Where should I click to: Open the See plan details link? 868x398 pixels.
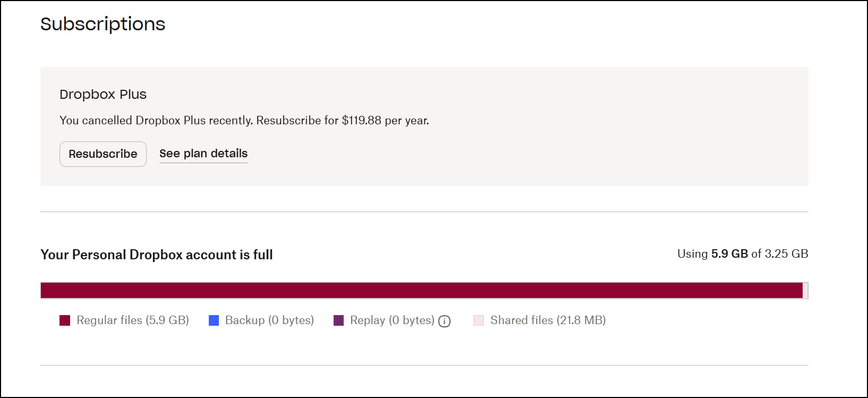[203, 154]
